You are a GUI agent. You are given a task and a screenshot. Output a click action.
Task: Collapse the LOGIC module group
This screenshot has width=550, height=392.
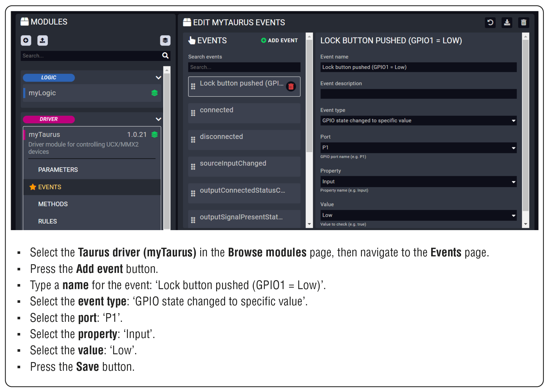(x=158, y=77)
